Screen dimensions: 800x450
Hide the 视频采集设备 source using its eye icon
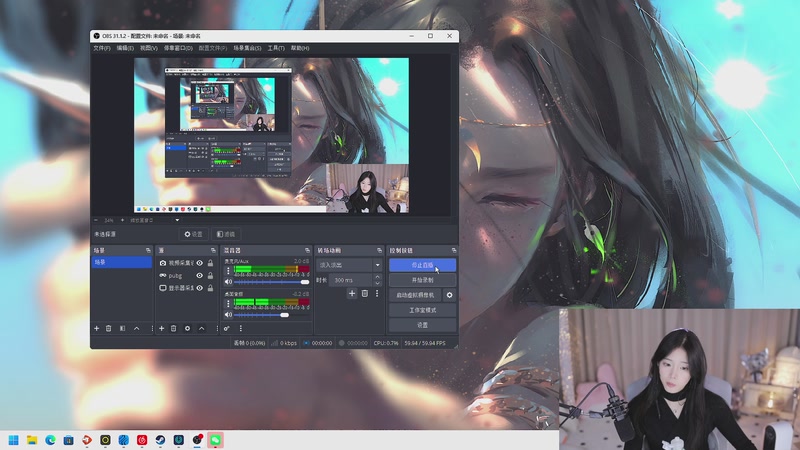[199, 263]
